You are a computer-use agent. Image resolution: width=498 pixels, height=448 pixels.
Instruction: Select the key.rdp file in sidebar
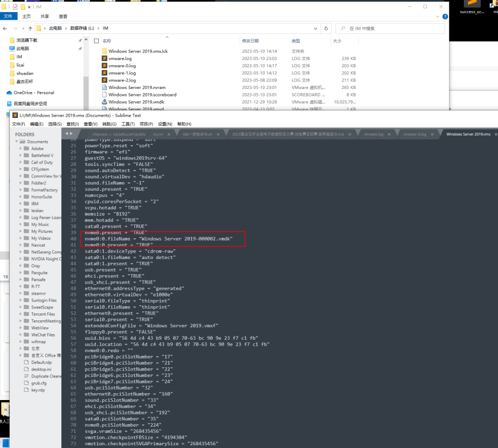38,390
